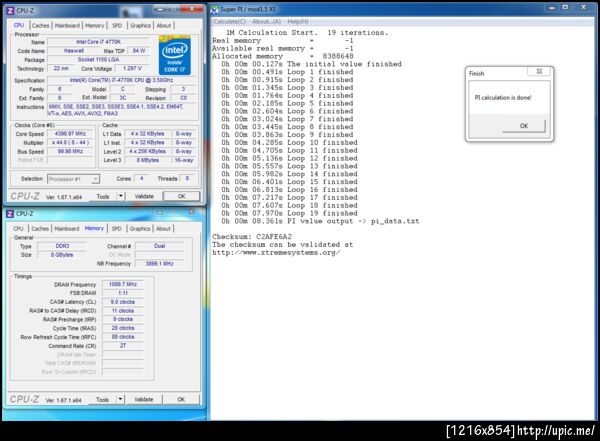Click the Multiplier value x 44.0

pos(70,143)
